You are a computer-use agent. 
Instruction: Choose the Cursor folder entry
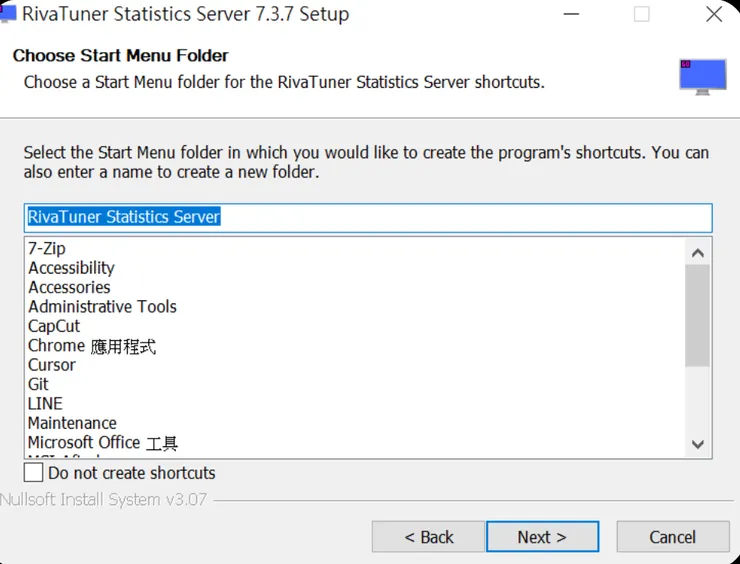[x=52, y=365]
